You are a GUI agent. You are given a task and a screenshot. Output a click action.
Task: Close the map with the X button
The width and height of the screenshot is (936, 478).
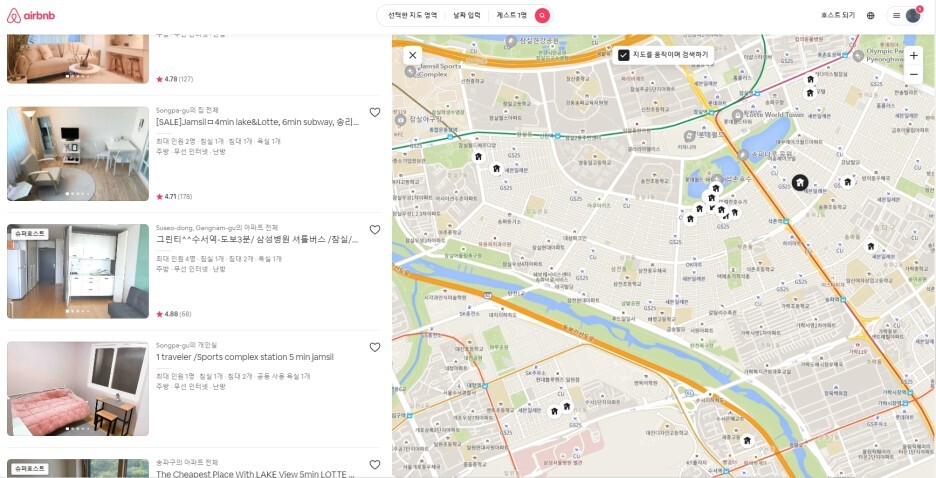[412, 55]
